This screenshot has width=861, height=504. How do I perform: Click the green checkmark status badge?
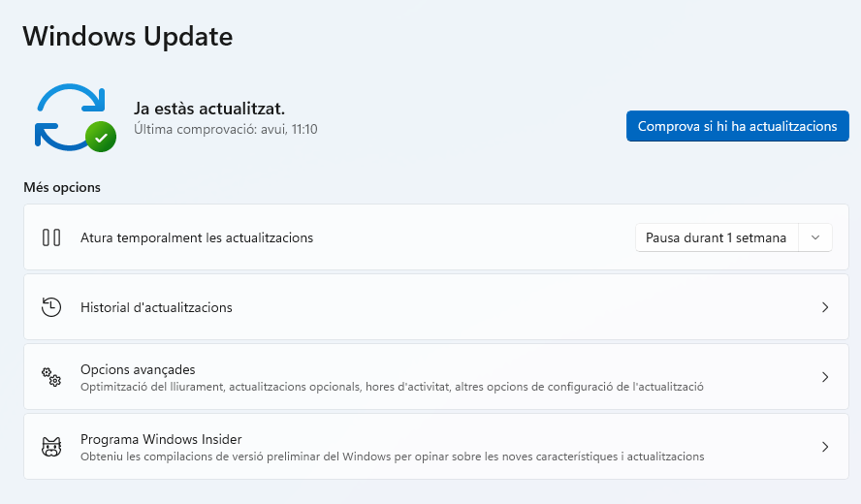tap(101, 137)
